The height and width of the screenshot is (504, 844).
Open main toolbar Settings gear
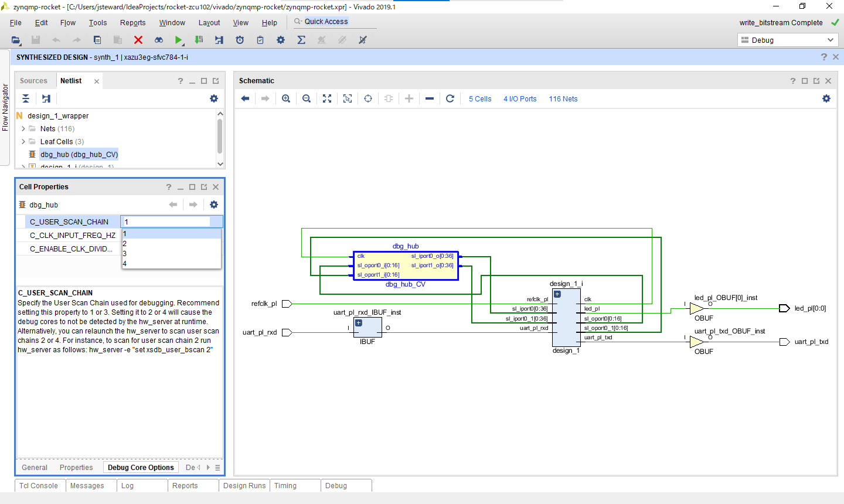coord(281,40)
